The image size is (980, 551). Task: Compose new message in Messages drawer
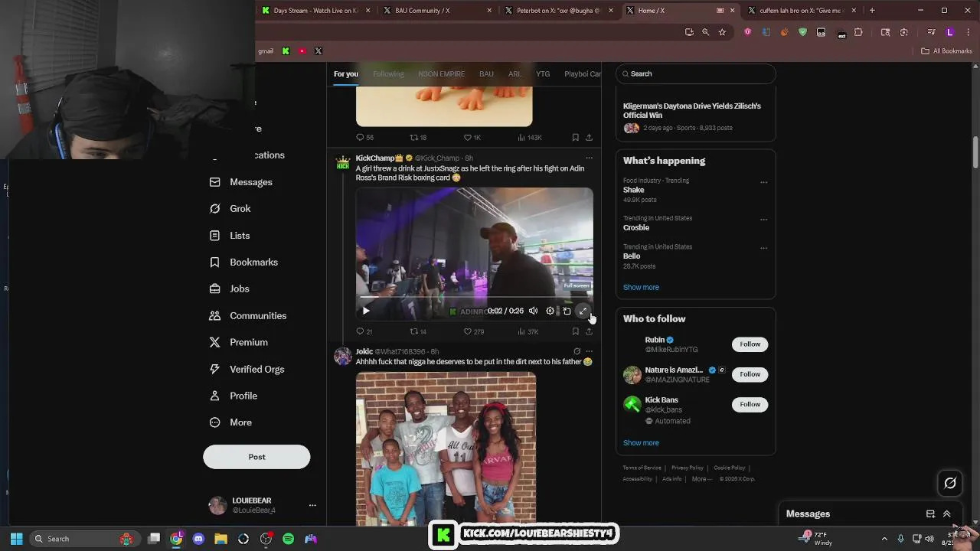pyautogui.click(x=930, y=514)
